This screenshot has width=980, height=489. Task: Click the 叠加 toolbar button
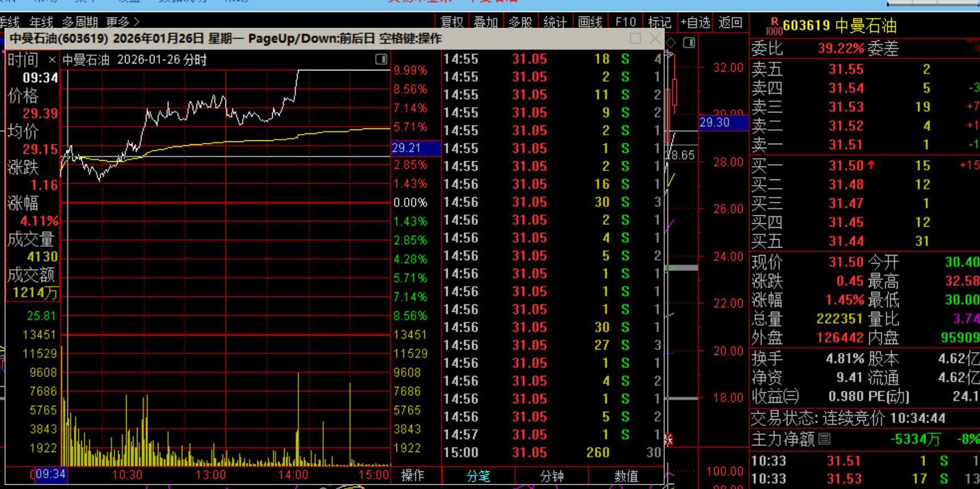[x=486, y=22]
